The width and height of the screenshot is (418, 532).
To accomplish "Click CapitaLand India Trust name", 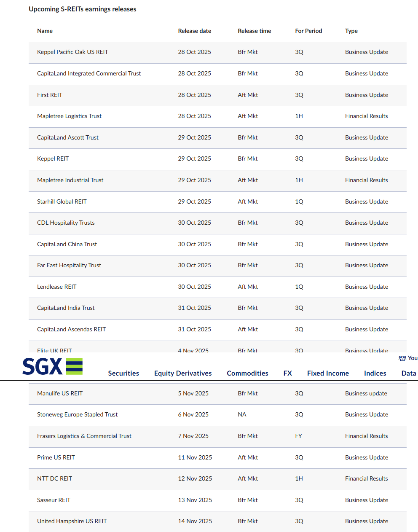I will click(x=66, y=308).
